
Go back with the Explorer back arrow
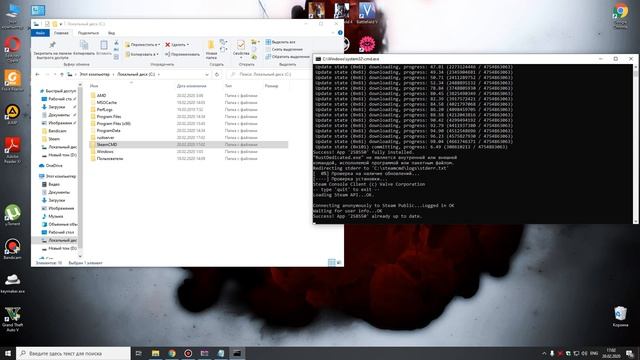(38, 75)
